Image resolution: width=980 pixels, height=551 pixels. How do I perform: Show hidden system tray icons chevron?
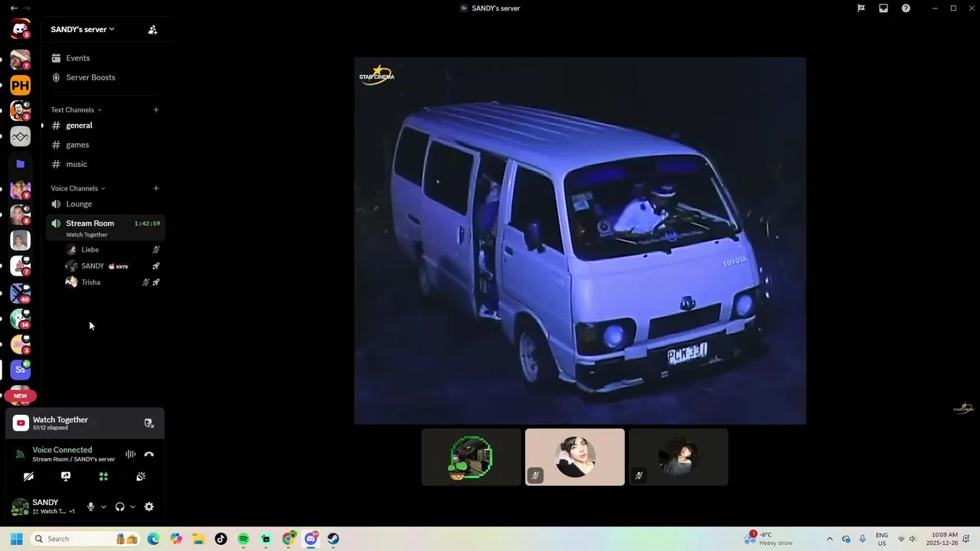(x=829, y=539)
